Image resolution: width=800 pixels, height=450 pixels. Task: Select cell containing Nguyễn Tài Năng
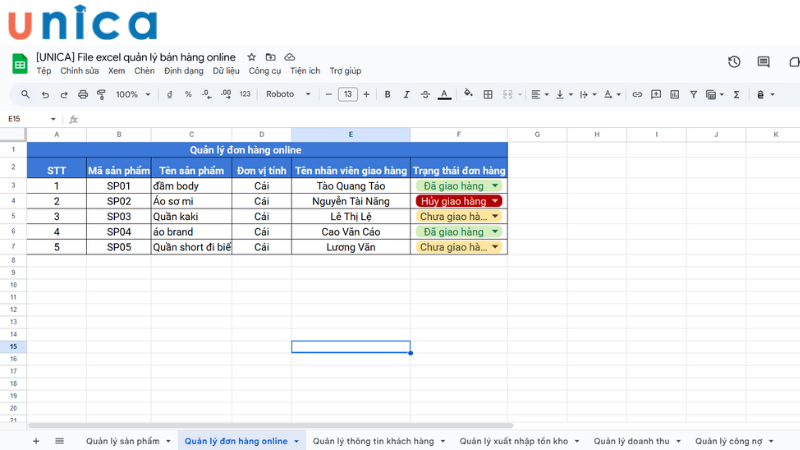(351, 201)
